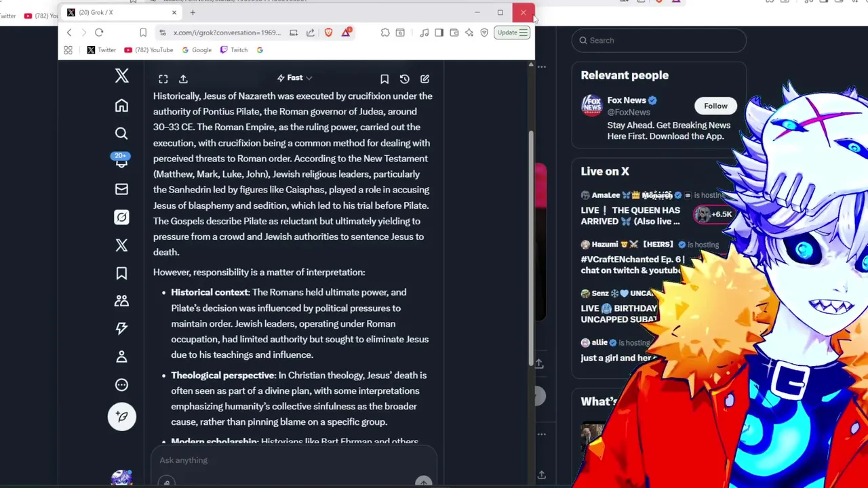Open Explore search icon in X sidebar
Image resolution: width=868 pixels, height=488 pixels.
pyautogui.click(x=121, y=134)
